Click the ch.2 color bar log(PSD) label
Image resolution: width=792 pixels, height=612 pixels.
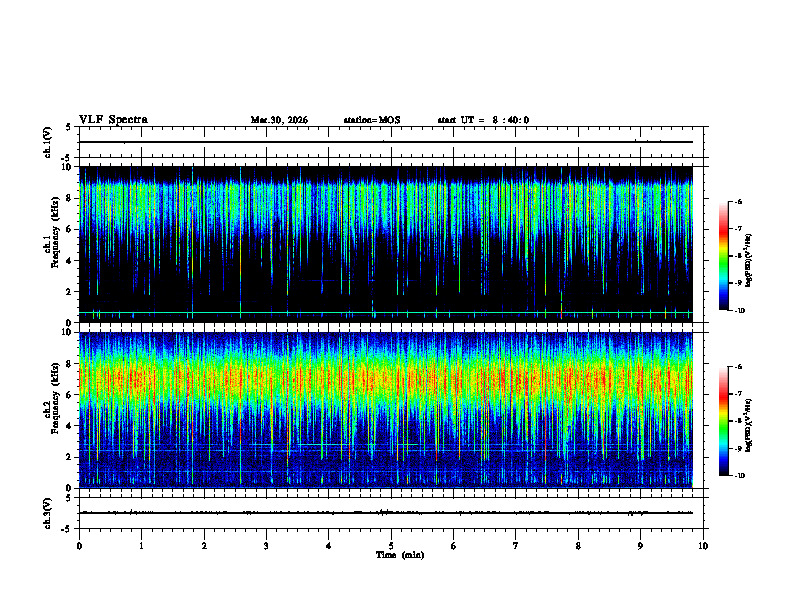coord(749,425)
